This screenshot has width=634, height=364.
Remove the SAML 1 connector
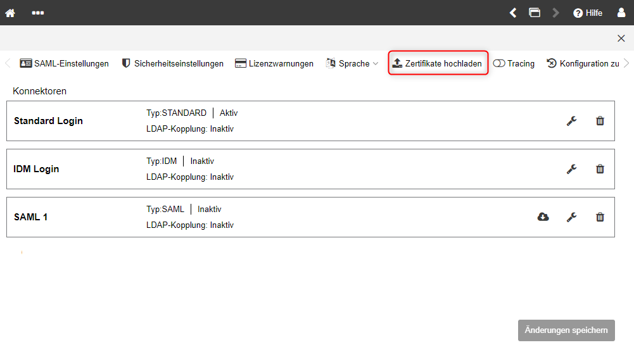tap(600, 217)
